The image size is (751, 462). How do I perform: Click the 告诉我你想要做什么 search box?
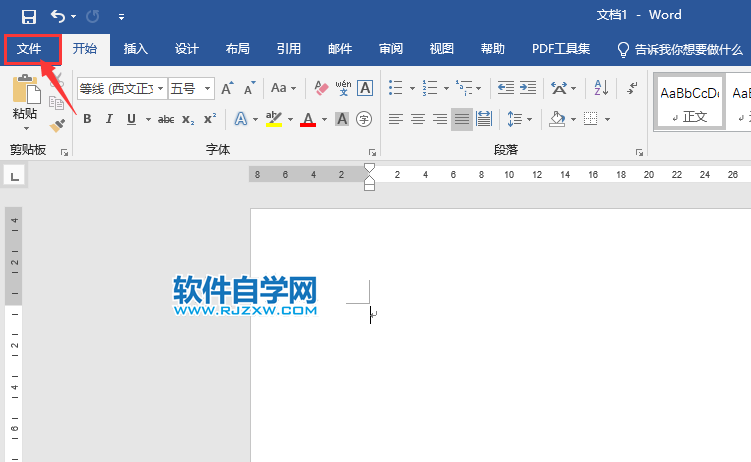pos(680,49)
